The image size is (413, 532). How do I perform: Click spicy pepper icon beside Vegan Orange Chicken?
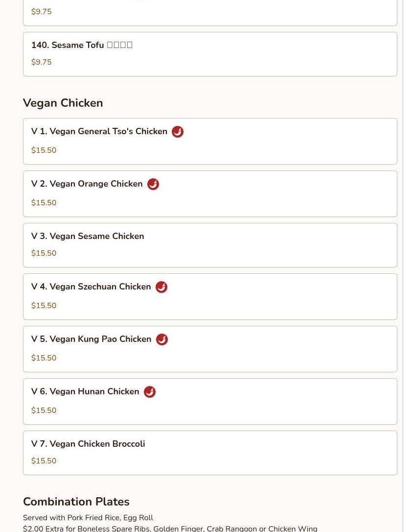point(153,184)
